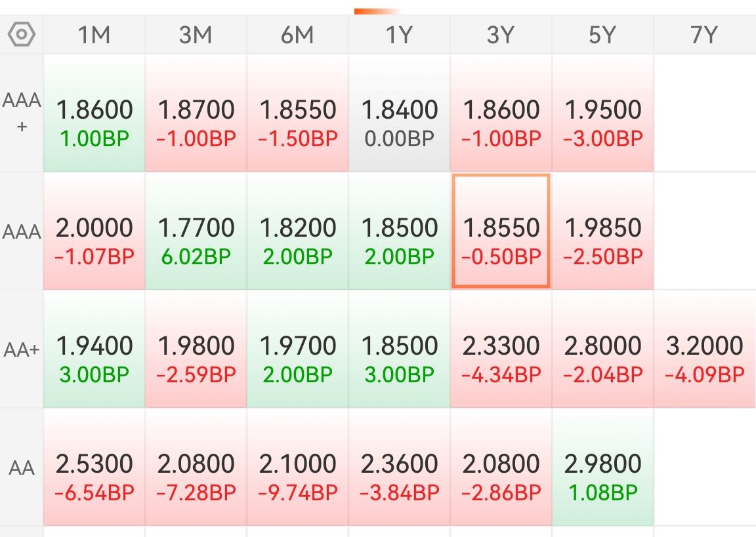Open the highlighted AAA 3Y cell 1.8550
The height and width of the screenshot is (537, 756).
click(501, 231)
